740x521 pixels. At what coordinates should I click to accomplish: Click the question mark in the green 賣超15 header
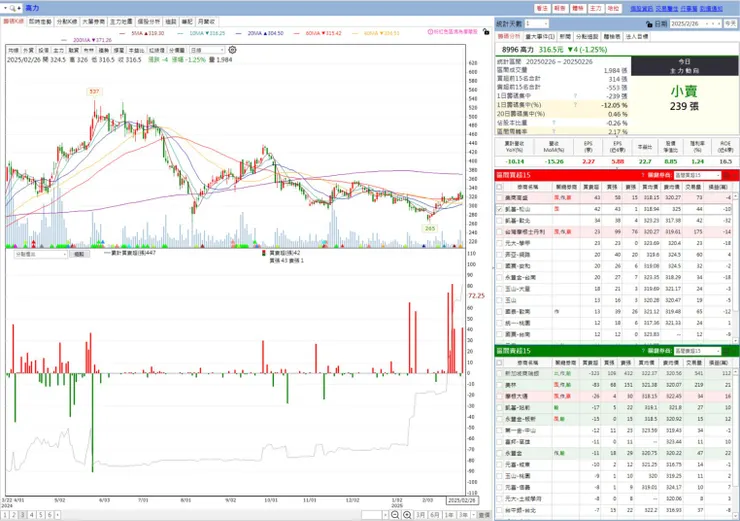tap(643, 351)
